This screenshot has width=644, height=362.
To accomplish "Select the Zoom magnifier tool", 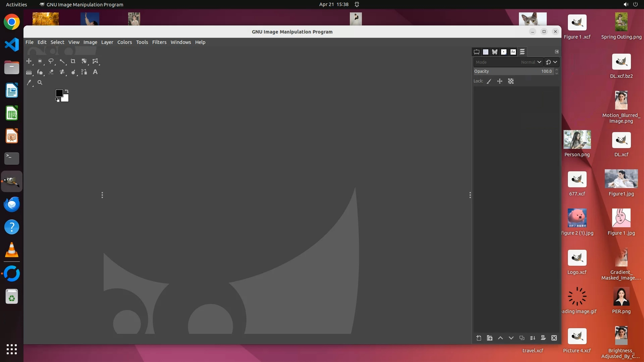I will tap(40, 82).
